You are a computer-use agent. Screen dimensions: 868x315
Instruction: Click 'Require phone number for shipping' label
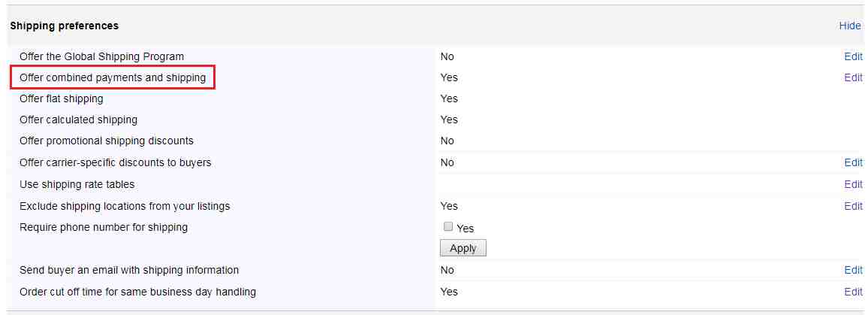click(x=104, y=227)
